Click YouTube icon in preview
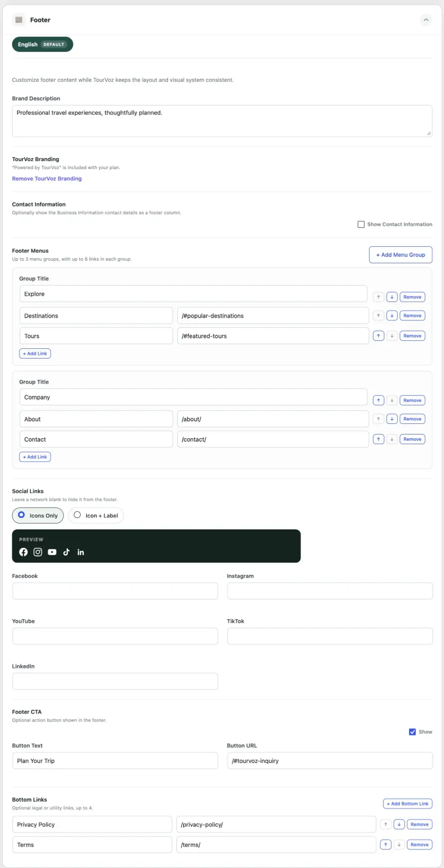The width and height of the screenshot is (444, 868). 52,552
